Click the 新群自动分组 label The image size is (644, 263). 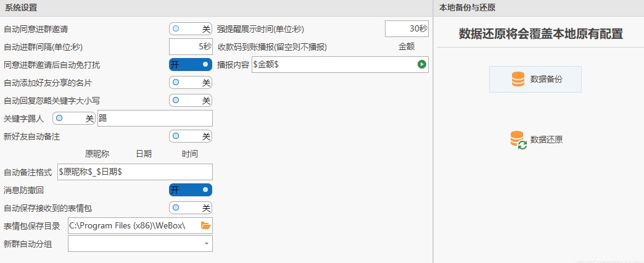coord(28,244)
